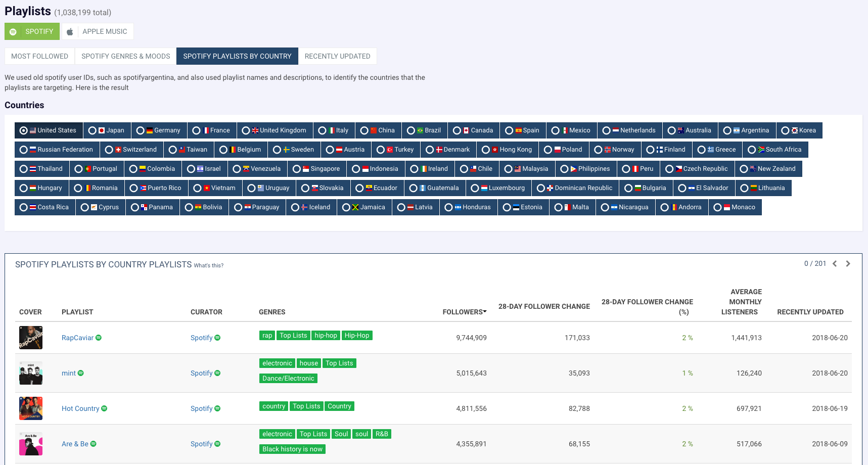Click Spotify curator badge in Are & Be row
Image resolution: width=868 pixels, height=465 pixels.
click(217, 444)
